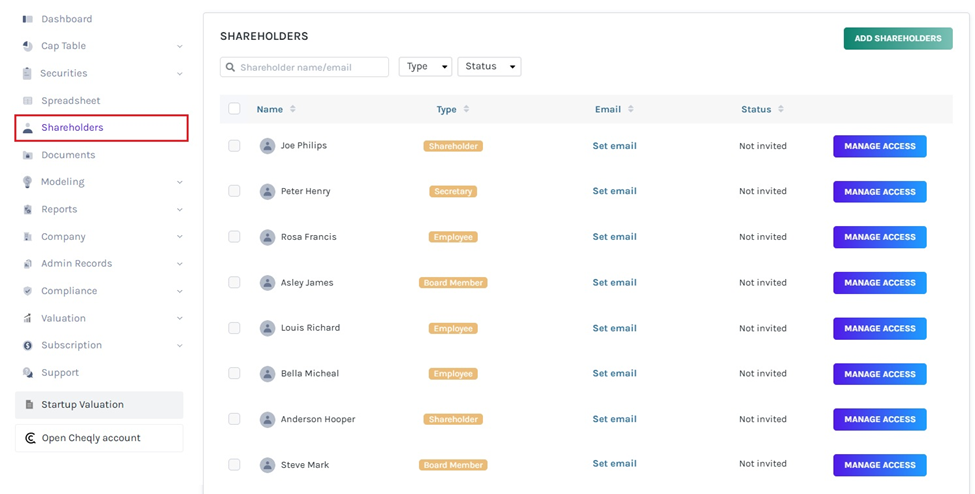Check the box beside Bella Micheal

[234, 373]
